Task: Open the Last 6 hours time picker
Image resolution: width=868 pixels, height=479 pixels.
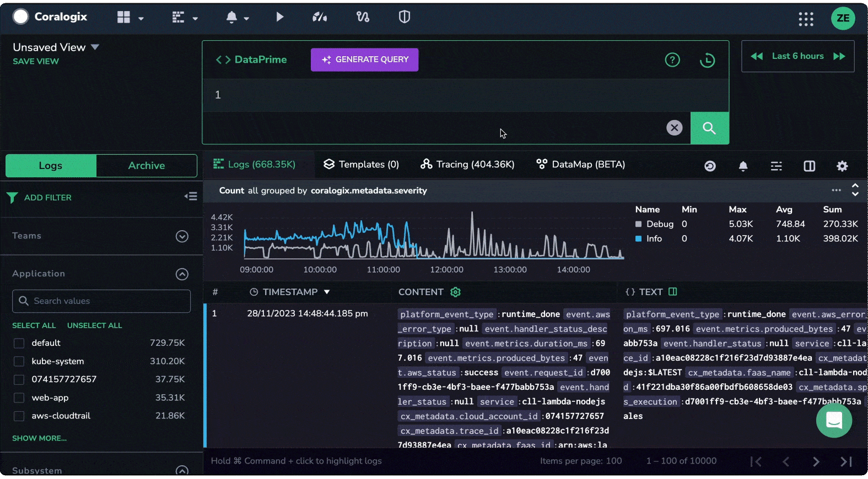Action: pos(797,56)
